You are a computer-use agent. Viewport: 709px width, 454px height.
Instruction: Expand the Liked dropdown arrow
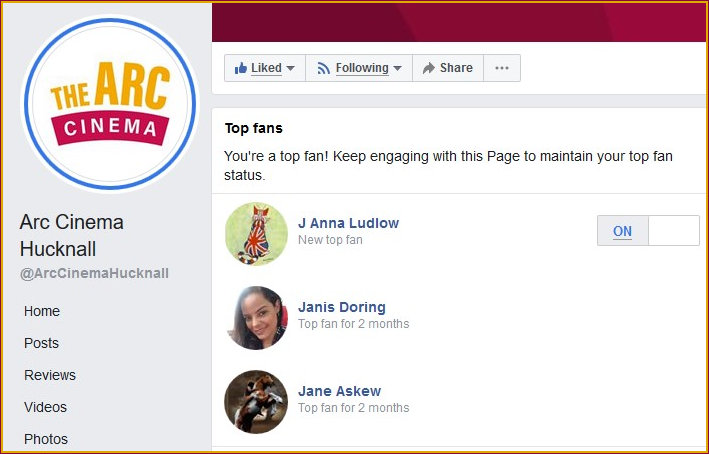coord(291,68)
